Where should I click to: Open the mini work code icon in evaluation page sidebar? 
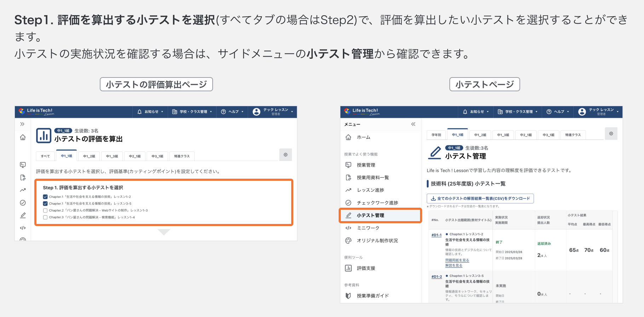23,228
